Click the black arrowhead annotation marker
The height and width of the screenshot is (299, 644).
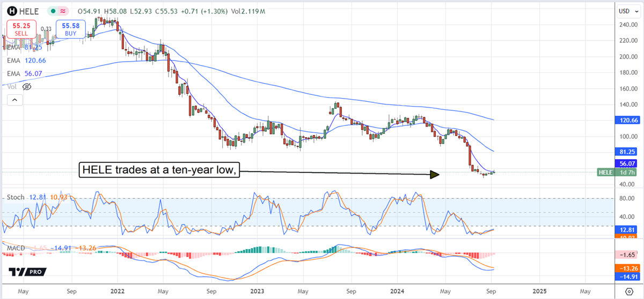pos(435,174)
